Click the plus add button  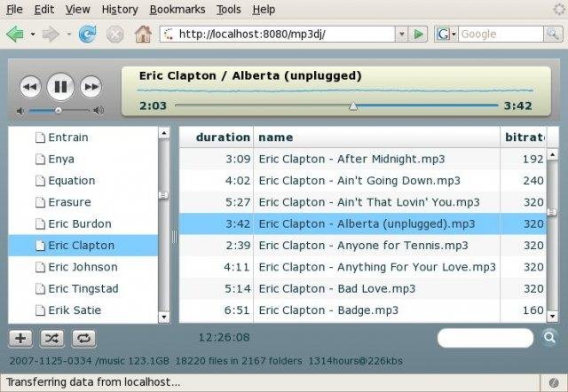pyautogui.click(x=20, y=339)
